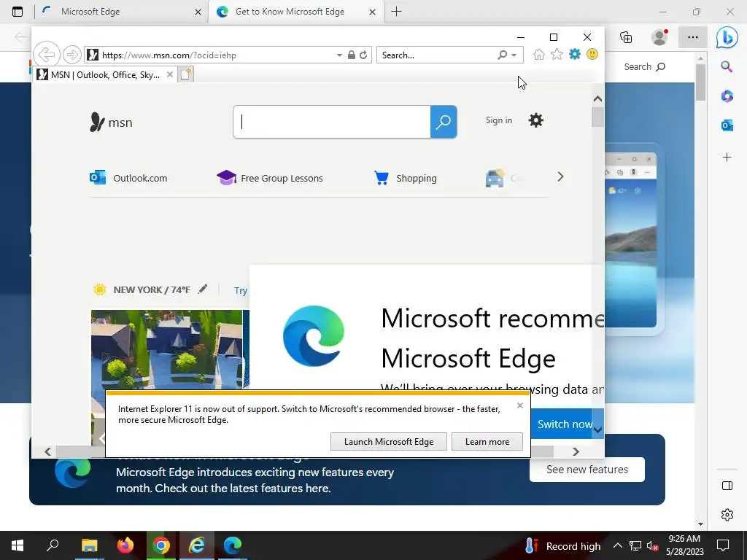Toggle the Edge sidebar visibility icon
Screen dimensions: 747x560
727,486
